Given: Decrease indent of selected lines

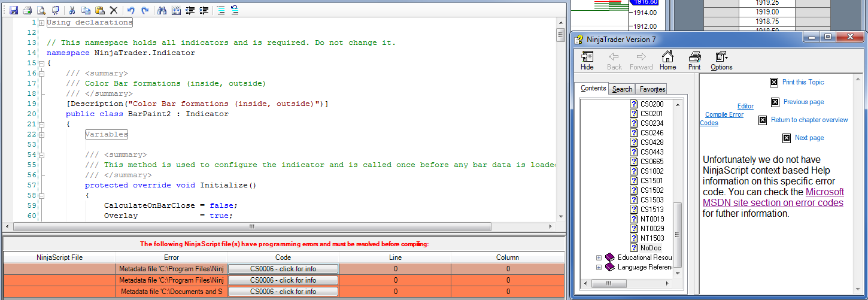Looking at the screenshot, I should point(190,10).
